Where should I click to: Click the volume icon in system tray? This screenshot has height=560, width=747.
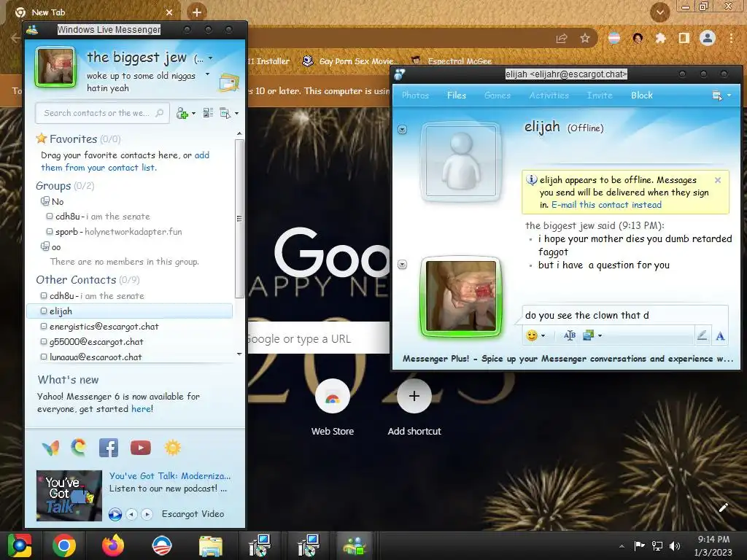coord(675,545)
